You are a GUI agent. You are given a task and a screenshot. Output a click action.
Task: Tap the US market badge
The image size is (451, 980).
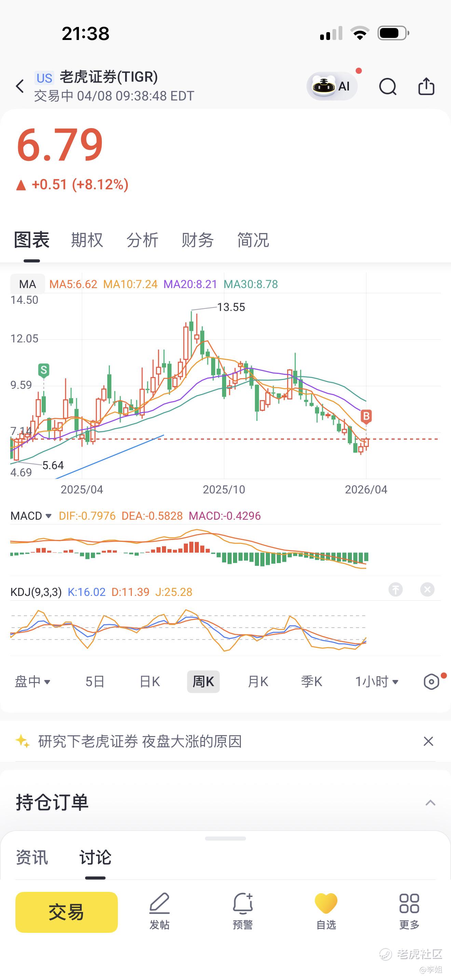tap(44, 78)
